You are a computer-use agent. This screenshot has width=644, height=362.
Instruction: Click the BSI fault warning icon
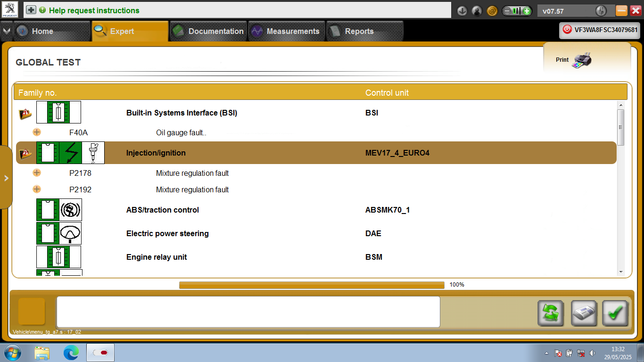pos(25,113)
